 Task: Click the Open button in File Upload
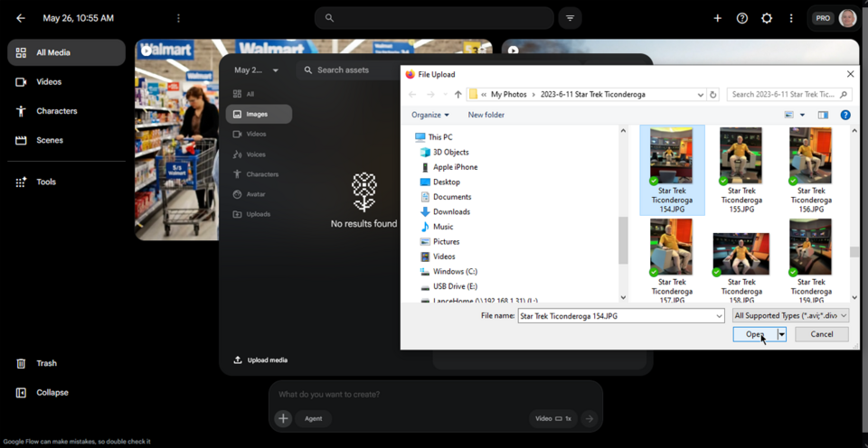(754, 334)
